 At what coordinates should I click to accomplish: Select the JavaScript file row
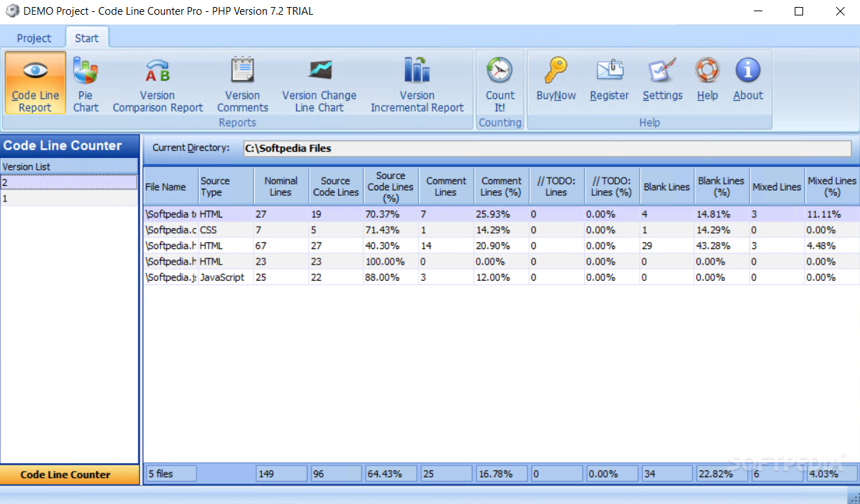(501, 277)
